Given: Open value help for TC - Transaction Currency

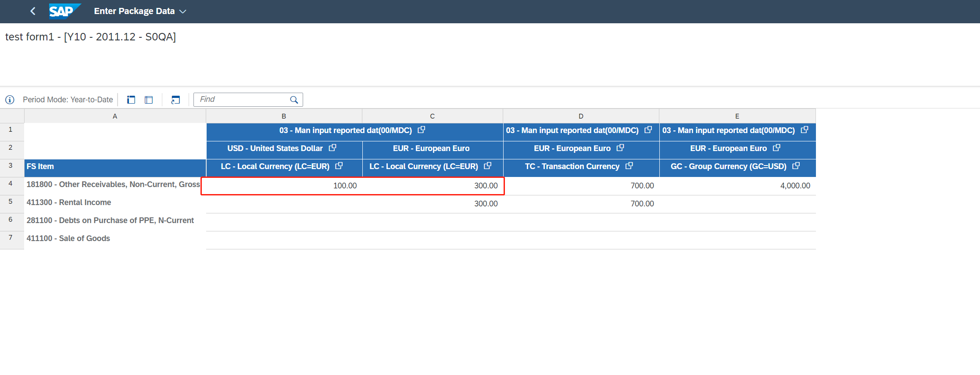Looking at the screenshot, I should tap(629, 166).
